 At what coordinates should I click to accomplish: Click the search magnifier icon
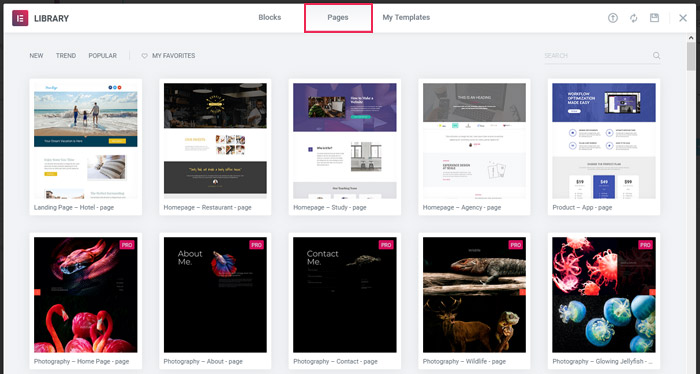pos(656,55)
